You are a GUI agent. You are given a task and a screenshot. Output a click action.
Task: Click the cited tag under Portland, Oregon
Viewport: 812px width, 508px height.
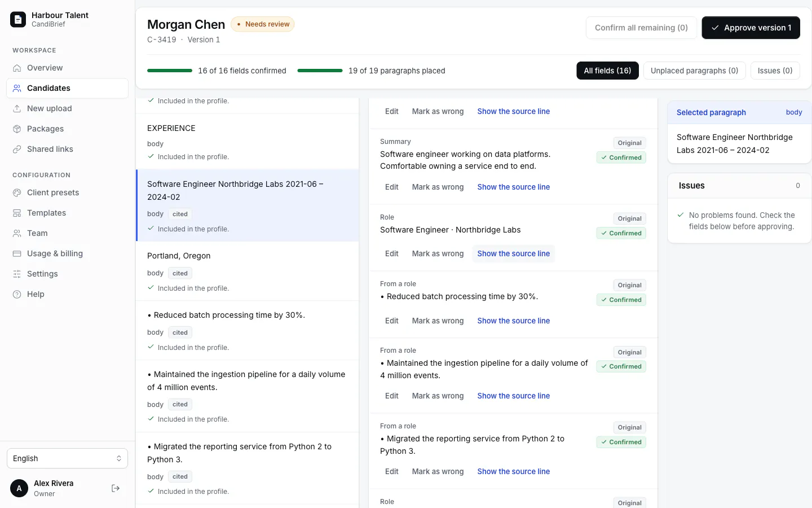(x=180, y=273)
